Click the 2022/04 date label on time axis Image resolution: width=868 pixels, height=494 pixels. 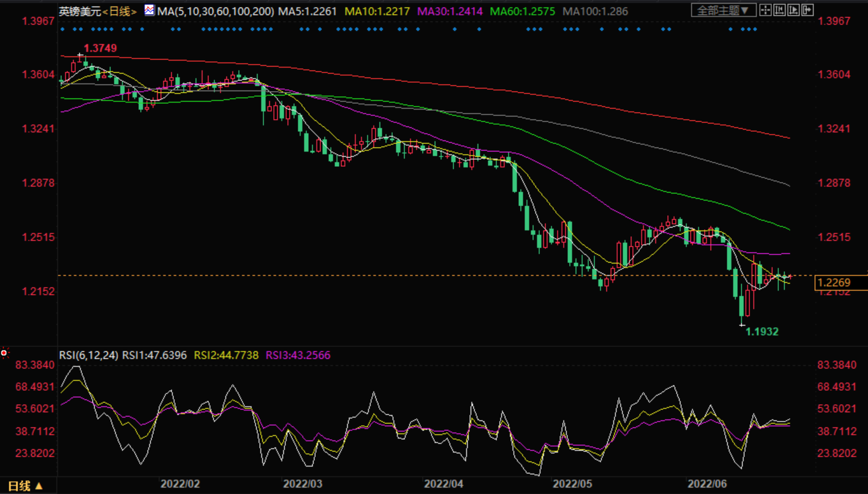(444, 484)
